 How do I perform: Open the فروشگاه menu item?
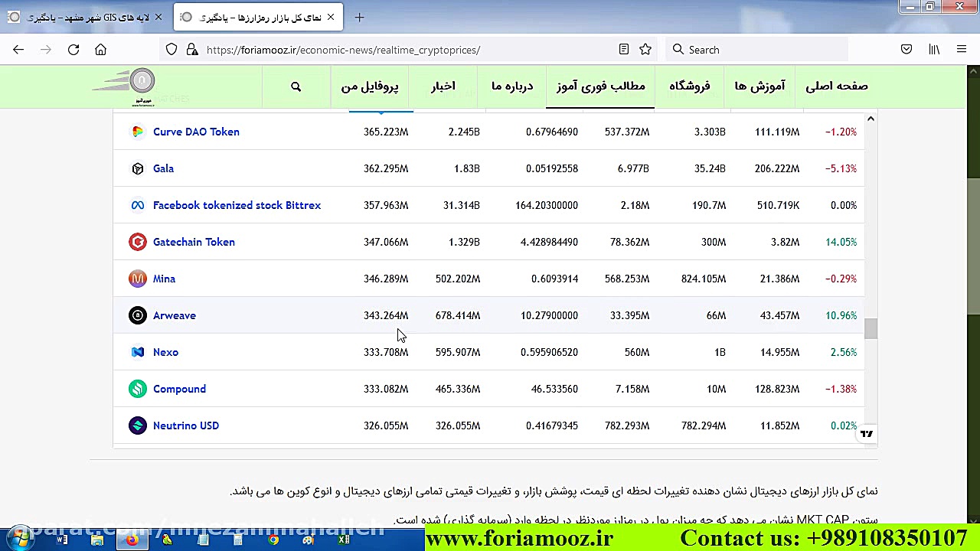(x=690, y=86)
